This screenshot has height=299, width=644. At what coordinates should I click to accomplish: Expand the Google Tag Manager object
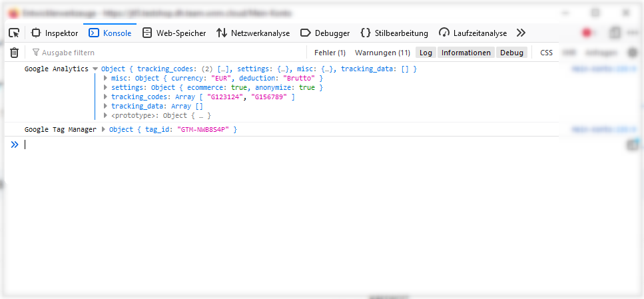(x=103, y=129)
